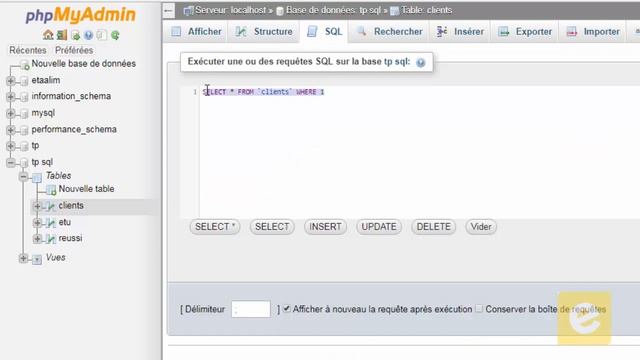Collapse the Tables group
The image size is (640, 360).
click(24, 176)
